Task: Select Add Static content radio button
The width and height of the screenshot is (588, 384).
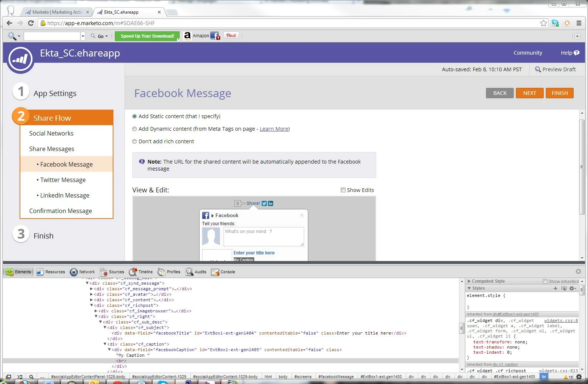Action: coord(135,116)
